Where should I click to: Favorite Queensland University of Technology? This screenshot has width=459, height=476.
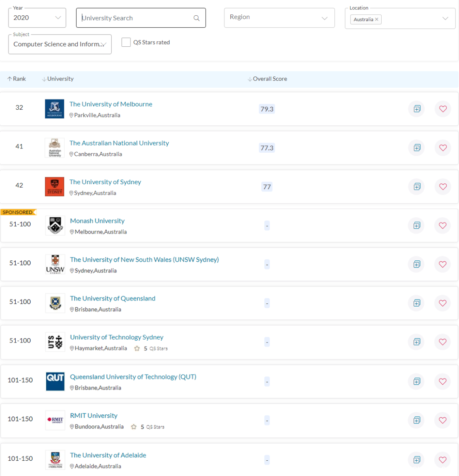click(442, 381)
